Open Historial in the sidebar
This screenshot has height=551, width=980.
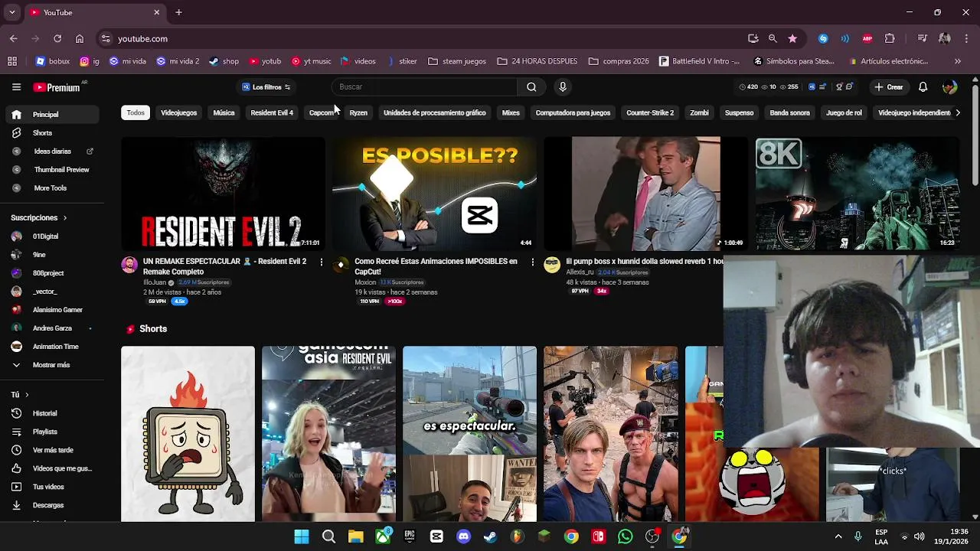click(x=51, y=413)
